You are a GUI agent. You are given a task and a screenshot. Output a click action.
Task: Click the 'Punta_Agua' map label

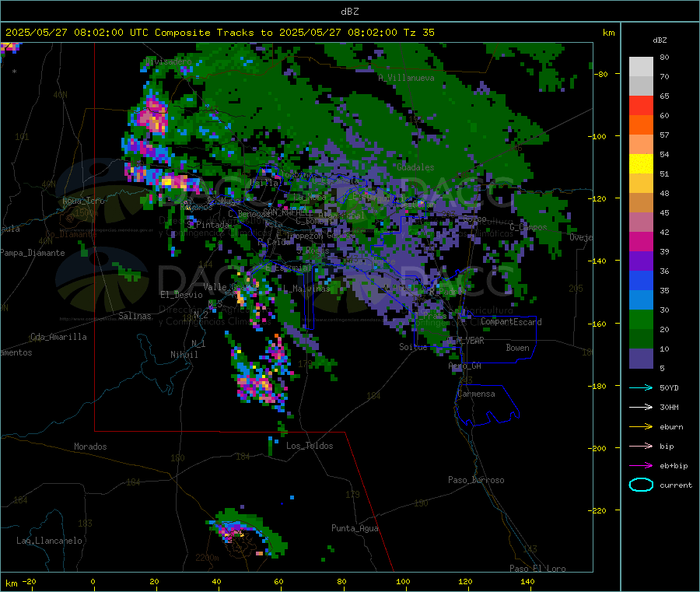[355, 528]
